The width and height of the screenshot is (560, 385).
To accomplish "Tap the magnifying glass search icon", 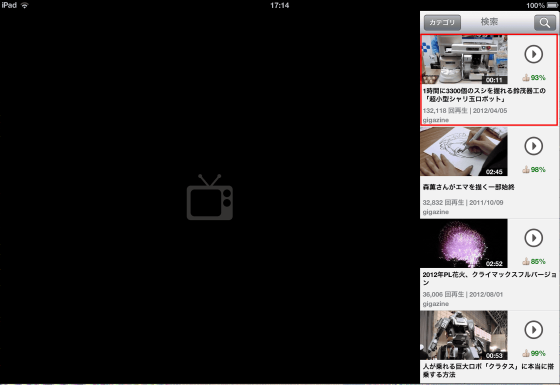I will click(545, 22).
